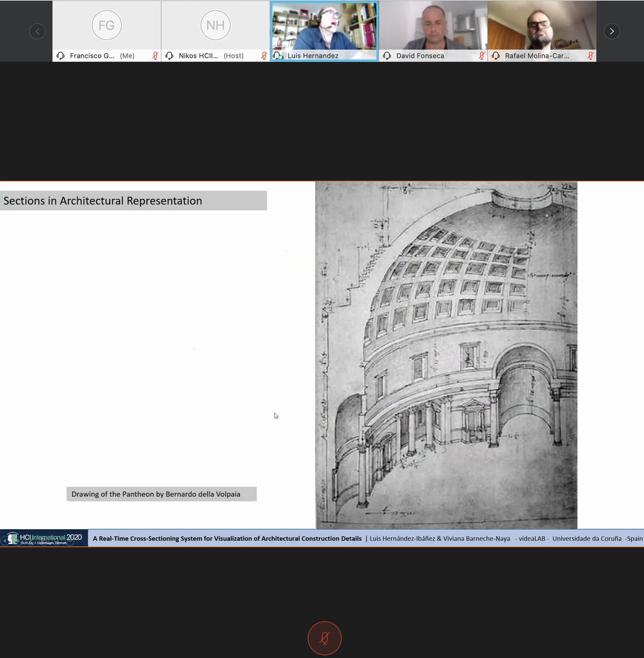Click the name label 'Rafael Molina-Car...'
The image size is (644, 658).
point(537,55)
